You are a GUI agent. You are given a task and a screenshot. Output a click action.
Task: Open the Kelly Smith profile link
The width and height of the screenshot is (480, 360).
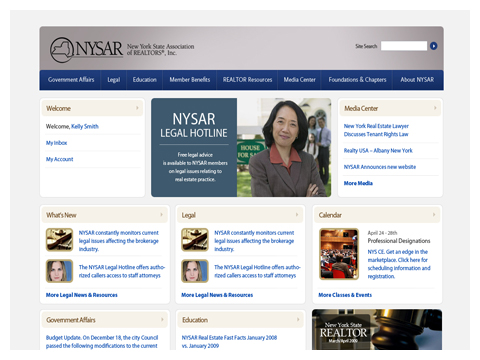point(85,126)
